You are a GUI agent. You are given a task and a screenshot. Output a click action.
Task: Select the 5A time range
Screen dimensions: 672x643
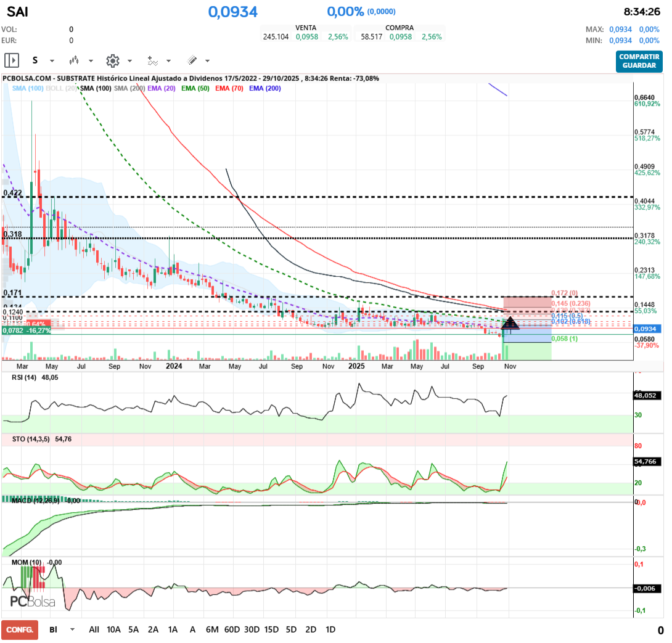pyautogui.click(x=133, y=629)
